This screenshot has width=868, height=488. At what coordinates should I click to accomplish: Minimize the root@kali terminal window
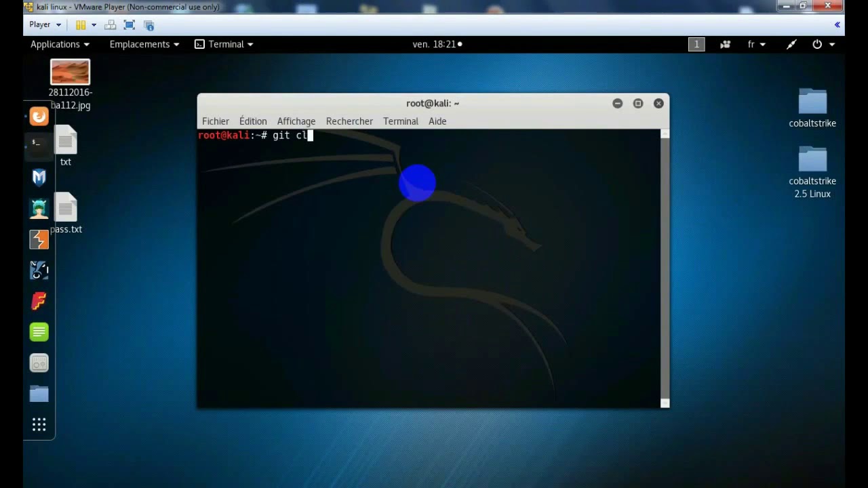617,103
